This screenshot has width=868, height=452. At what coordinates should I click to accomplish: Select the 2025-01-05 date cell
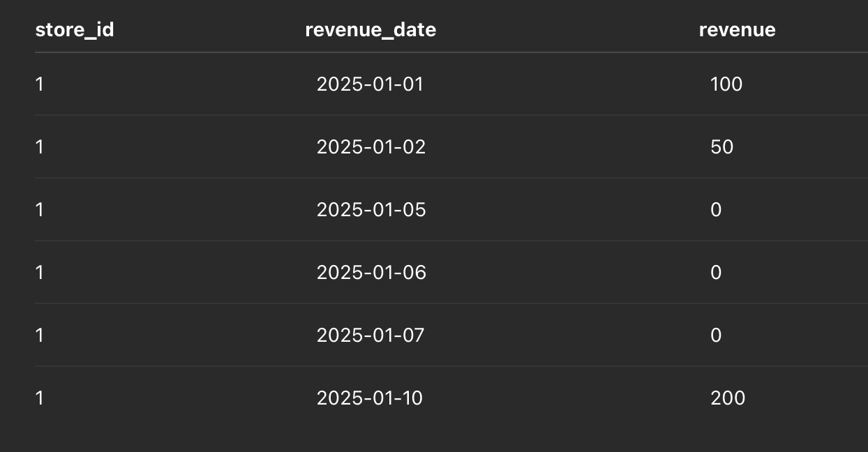point(371,210)
